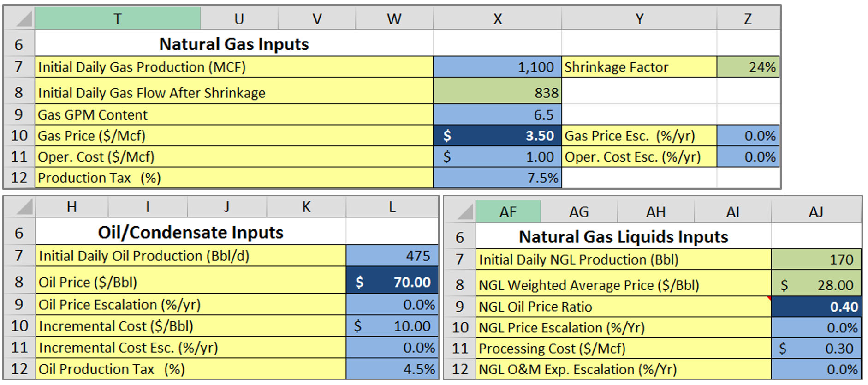Select Initial Daily Gas Production value 1,100

coord(497,67)
